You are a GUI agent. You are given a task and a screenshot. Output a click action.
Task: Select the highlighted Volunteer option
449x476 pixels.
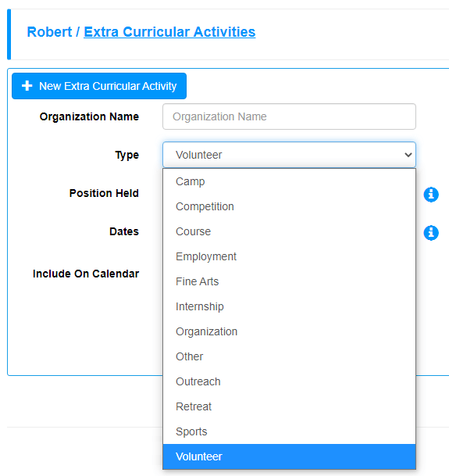pos(289,456)
